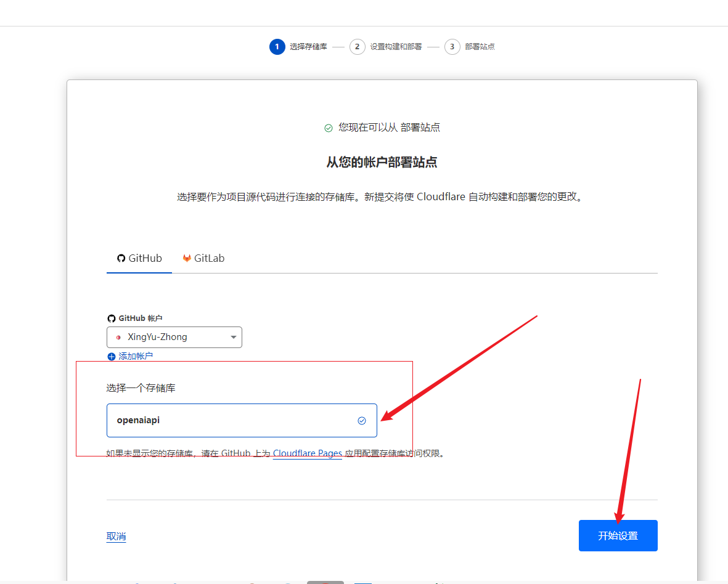Viewport: 728px width, 584px height.
Task: Click the 部署站点 step label
Action: [x=480, y=47]
